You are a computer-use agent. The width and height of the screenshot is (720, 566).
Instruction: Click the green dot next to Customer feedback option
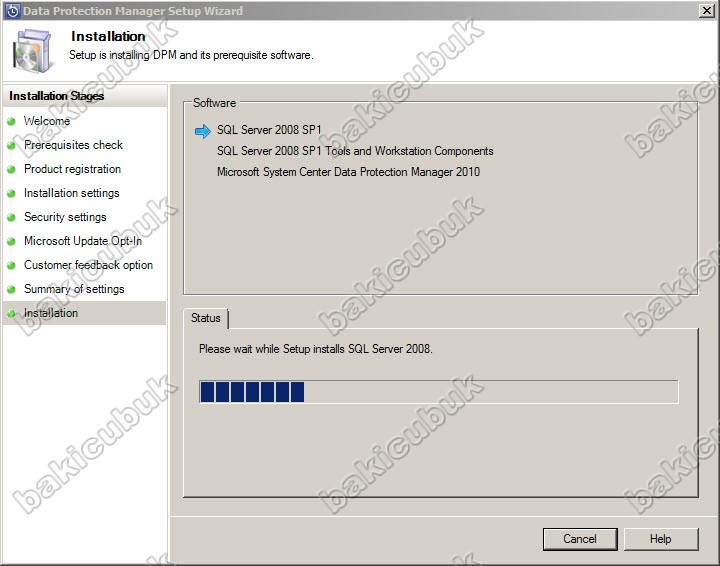(11, 265)
